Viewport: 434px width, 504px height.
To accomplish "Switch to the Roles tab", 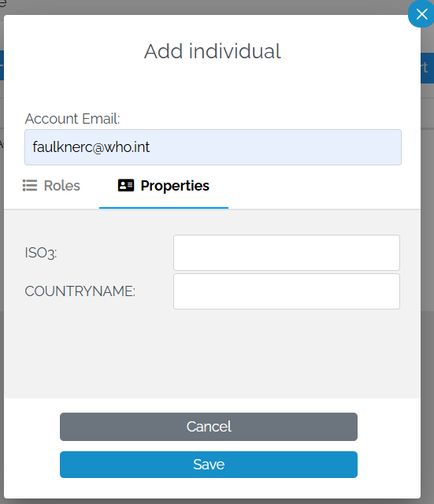I will (51, 186).
